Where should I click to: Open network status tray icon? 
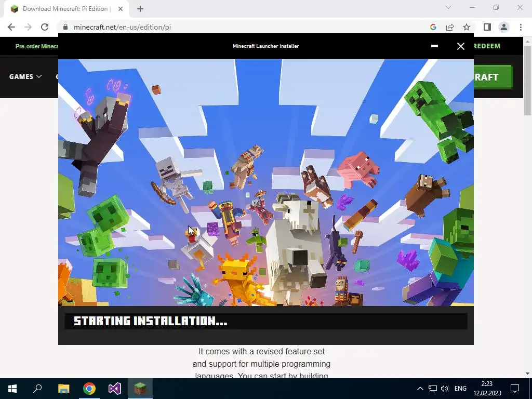[433, 389]
